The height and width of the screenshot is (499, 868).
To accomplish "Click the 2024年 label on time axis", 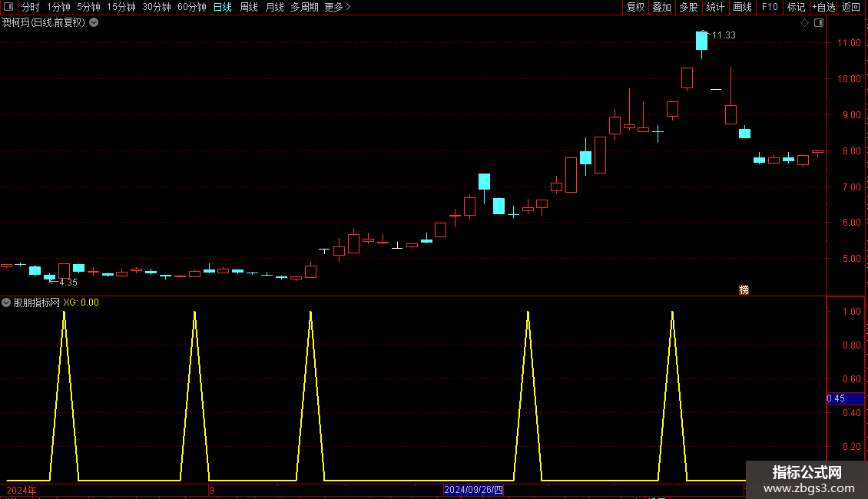I will 22,490.
